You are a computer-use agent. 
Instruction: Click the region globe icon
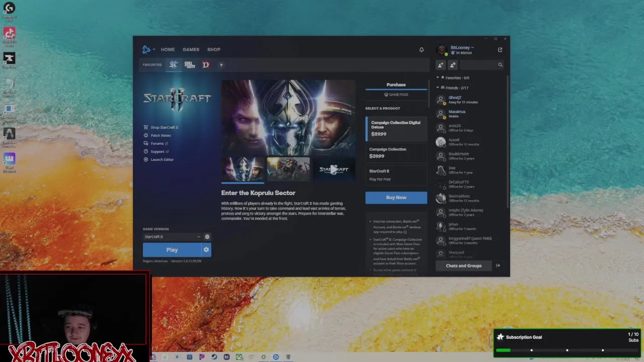tap(207, 237)
